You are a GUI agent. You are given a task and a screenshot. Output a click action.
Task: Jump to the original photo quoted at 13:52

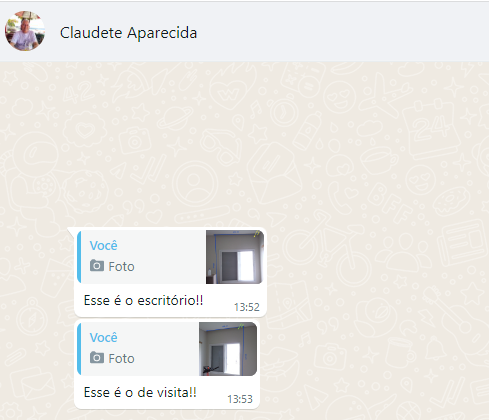point(170,257)
